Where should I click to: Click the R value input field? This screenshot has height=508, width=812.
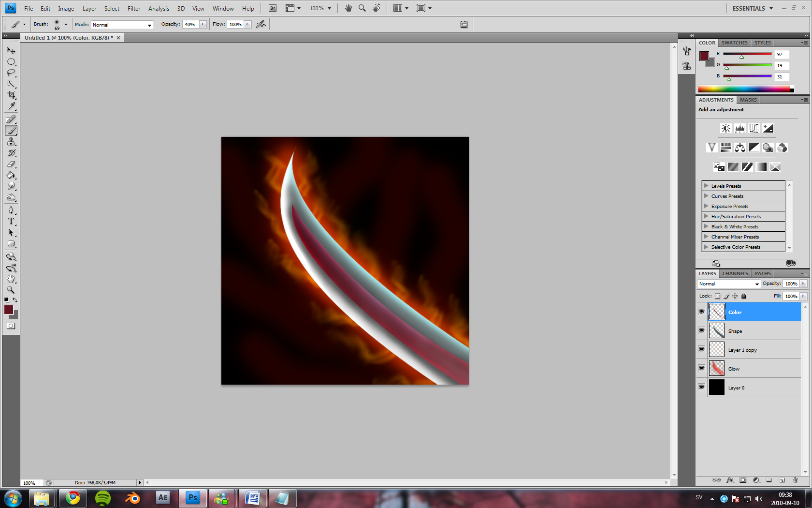[782, 54]
